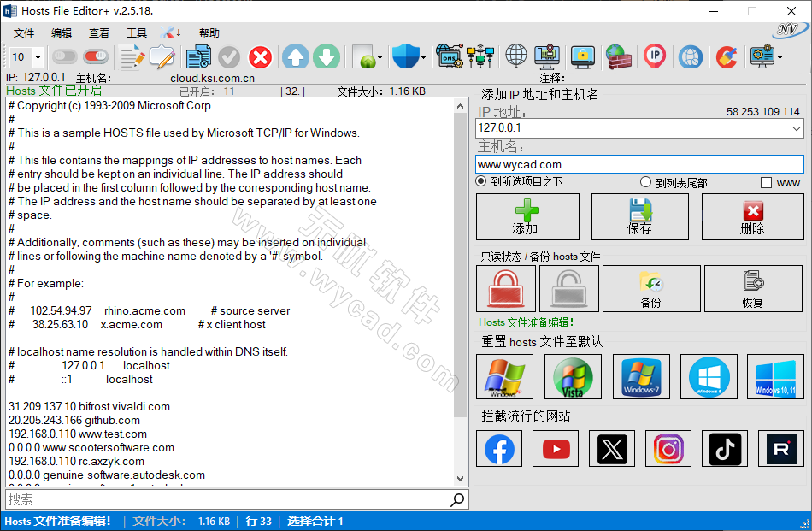812x531 pixels.
Task: Click the network-topology toolbar icon
Action: [480, 56]
